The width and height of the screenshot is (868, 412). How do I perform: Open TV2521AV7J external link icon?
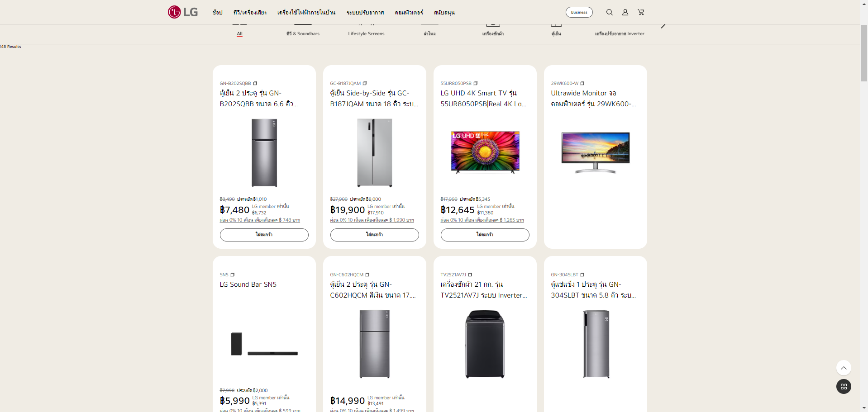pyautogui.click(x=470, y=275)
